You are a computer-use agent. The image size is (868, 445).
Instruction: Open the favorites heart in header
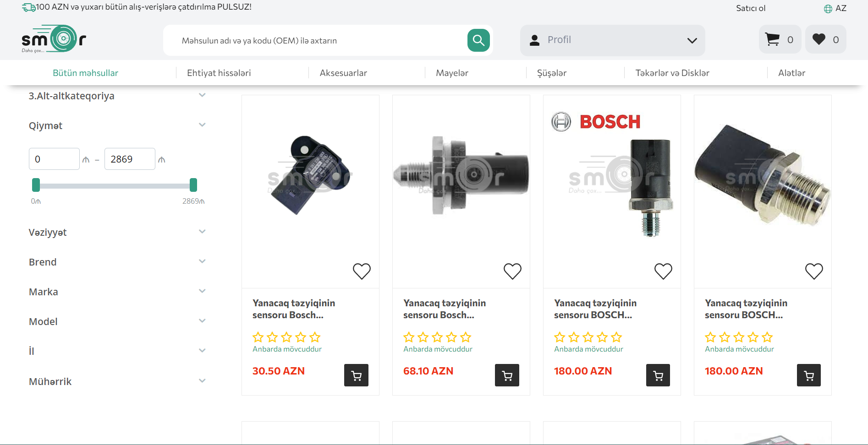(x=825, y=39)
